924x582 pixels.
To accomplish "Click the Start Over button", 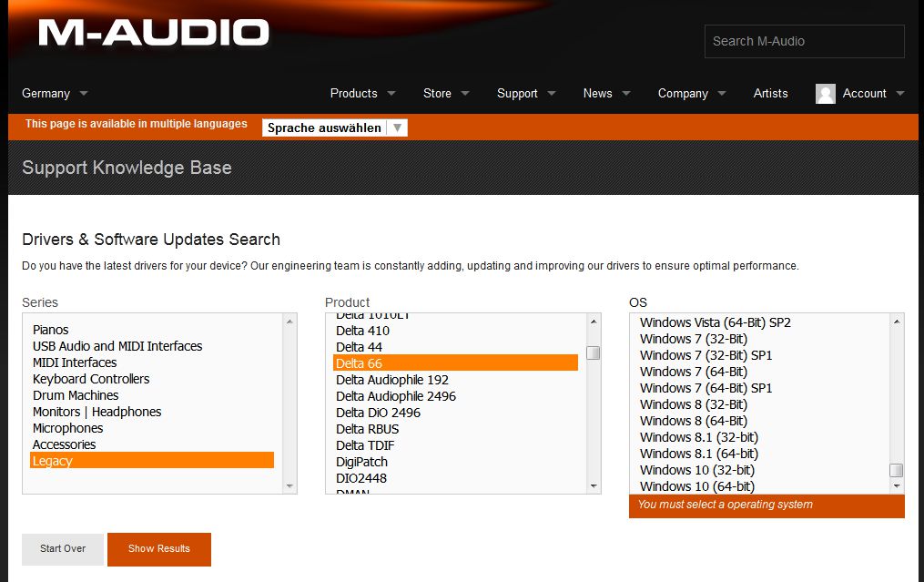I will (63, 549).
